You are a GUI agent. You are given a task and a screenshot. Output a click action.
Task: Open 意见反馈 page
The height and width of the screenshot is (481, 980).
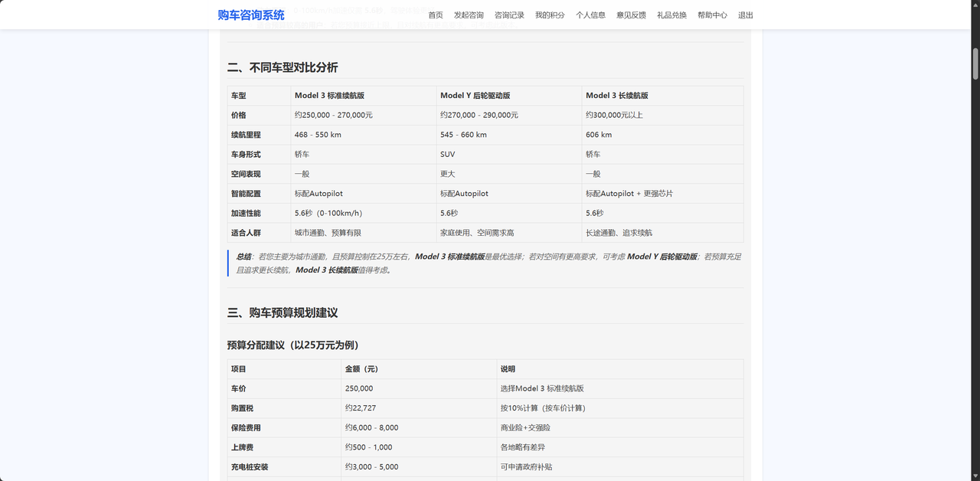point(631,15)
